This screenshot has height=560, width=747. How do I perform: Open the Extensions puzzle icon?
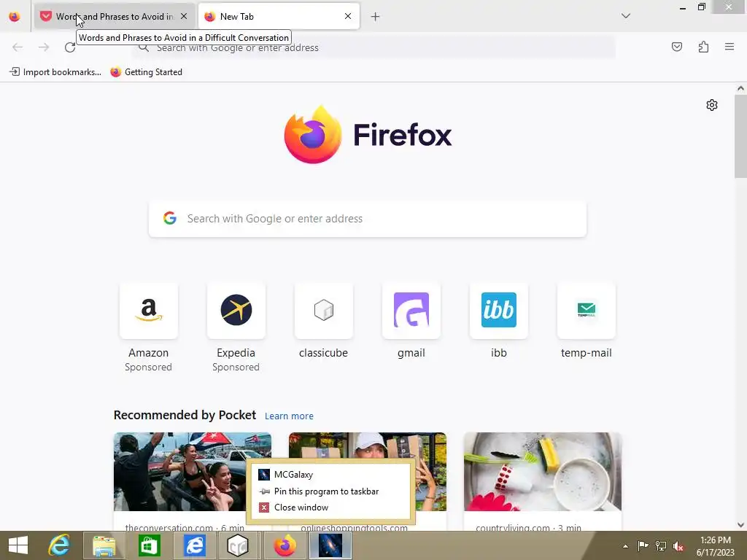[703, 47]
